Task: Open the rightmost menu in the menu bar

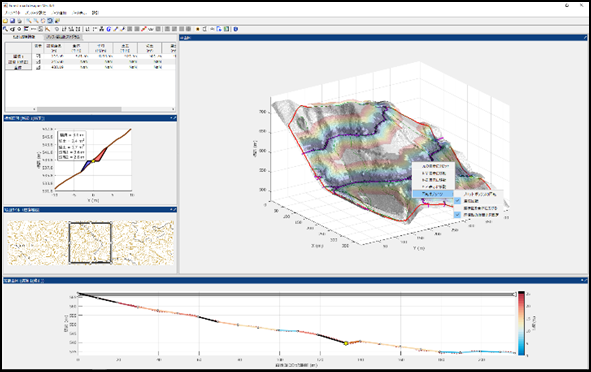Action: (x=95, y=13)
